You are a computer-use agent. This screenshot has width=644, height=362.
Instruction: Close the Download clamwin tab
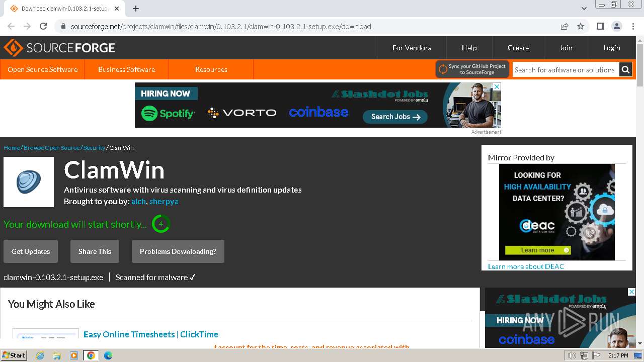117,9
